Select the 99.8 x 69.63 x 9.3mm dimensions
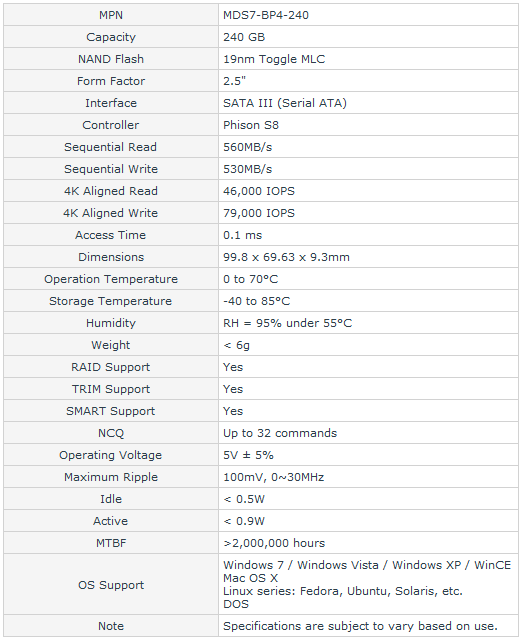 286,257
